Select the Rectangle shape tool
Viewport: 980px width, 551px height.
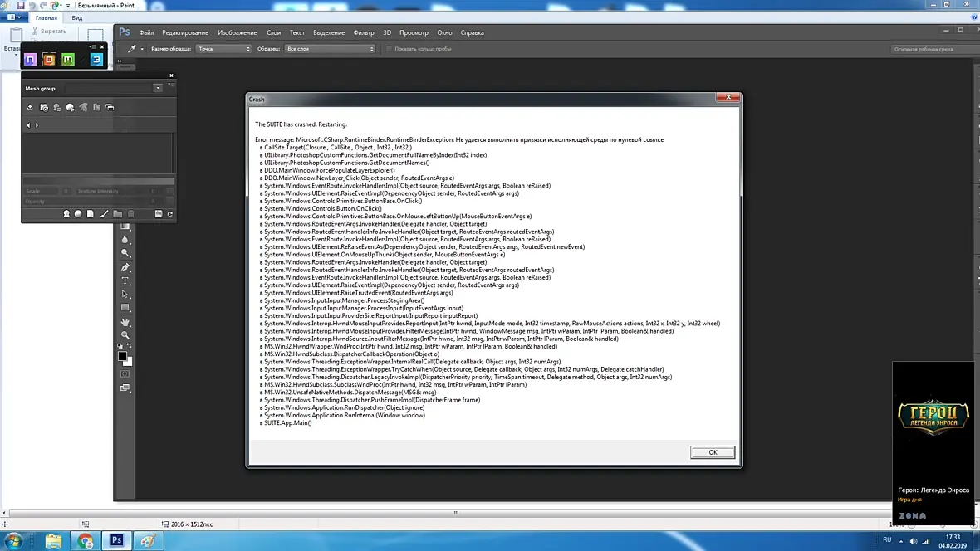(125, 308)
